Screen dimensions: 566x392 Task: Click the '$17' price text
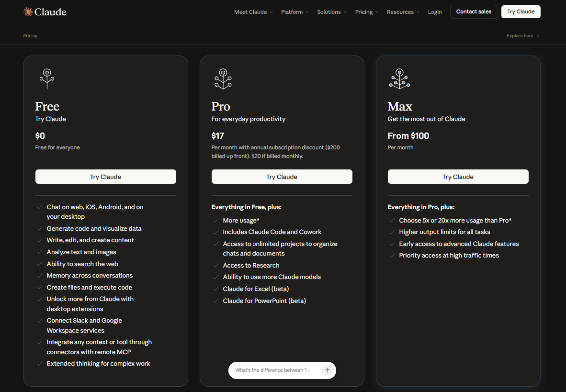218,136
